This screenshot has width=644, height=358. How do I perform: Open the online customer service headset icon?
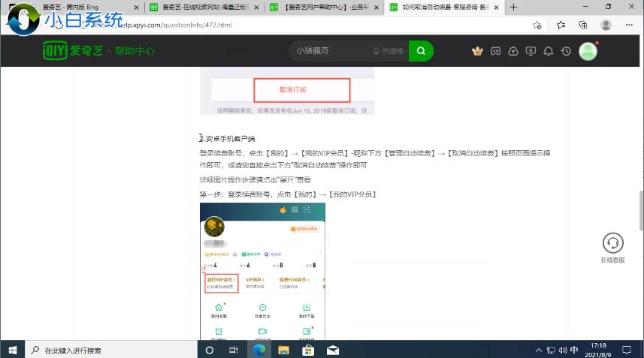tap(612, 243)
